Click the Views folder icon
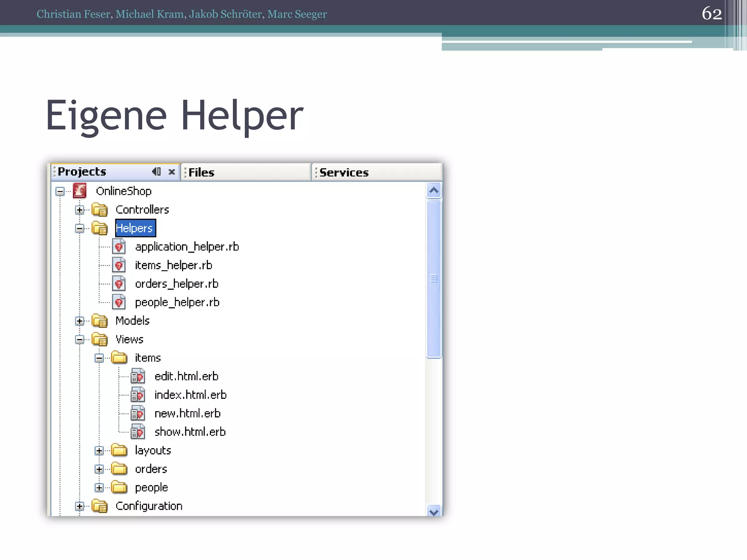The width and height of the screenshot is (747, 560). (100, 339)
